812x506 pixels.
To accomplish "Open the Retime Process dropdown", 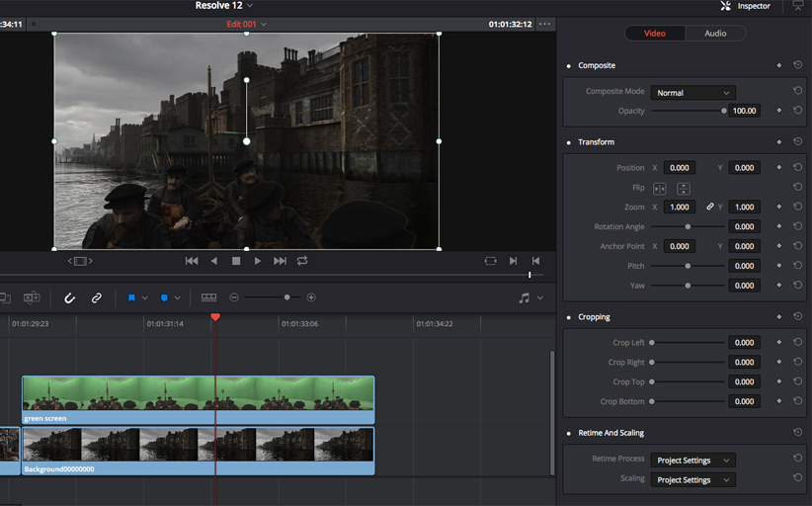I will (x=692, y=461).
